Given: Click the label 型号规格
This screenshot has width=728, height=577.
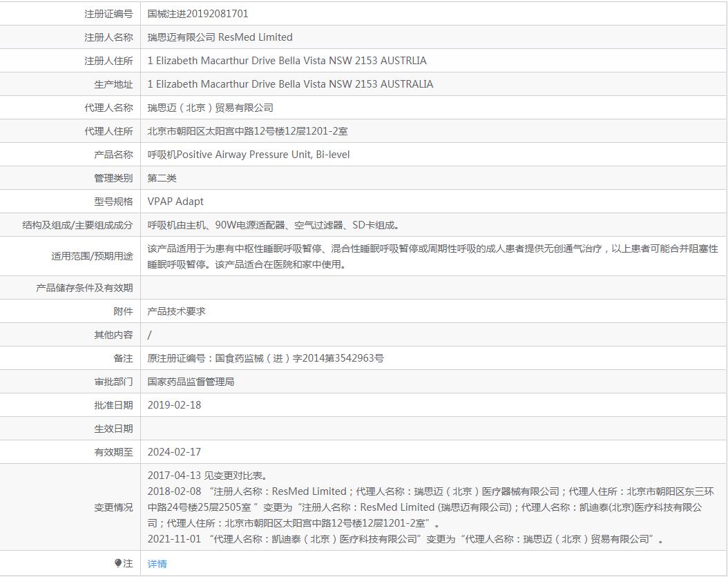Looking at the screenshot, I should [114, 202].
